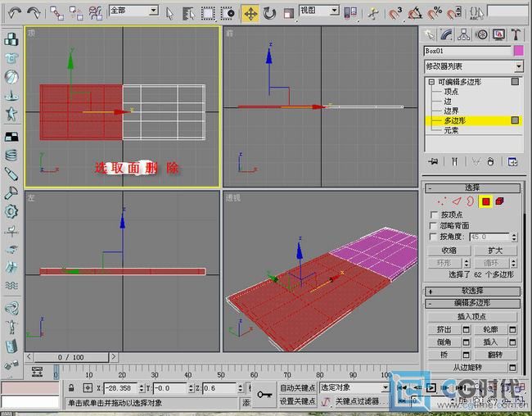Select 边界 in the modifier stack

(451, 111)
